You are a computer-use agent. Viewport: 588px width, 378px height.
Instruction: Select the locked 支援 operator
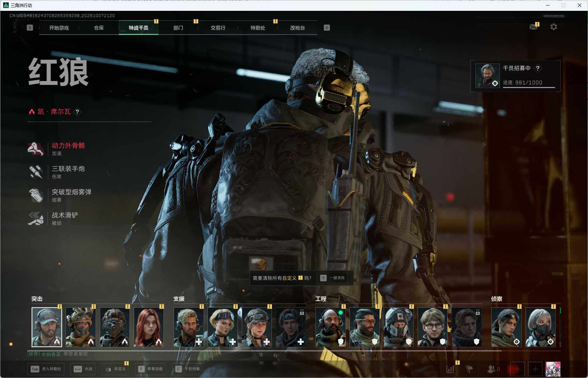[291, 327]
